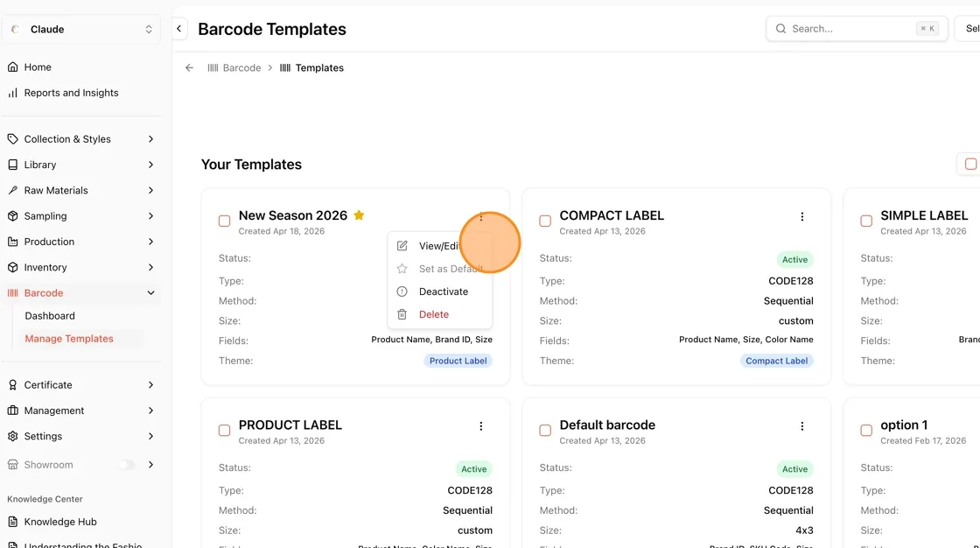Choose Set as Default menu entry
The width and height of the screenshot is (980, 548).
pos(440,269)
